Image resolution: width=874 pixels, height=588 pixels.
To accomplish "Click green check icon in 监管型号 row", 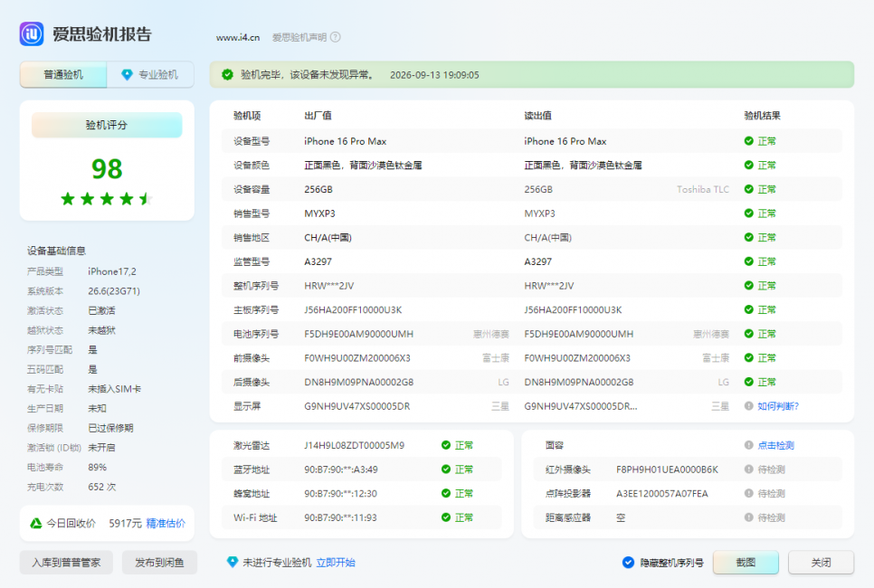I will [x=749, y=261].
